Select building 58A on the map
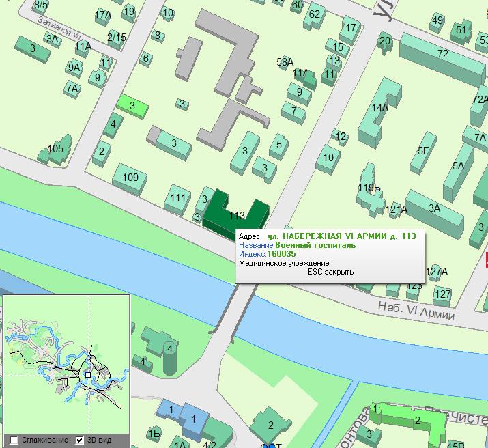Viewport: 488px width, 448px height. [285, 62]
